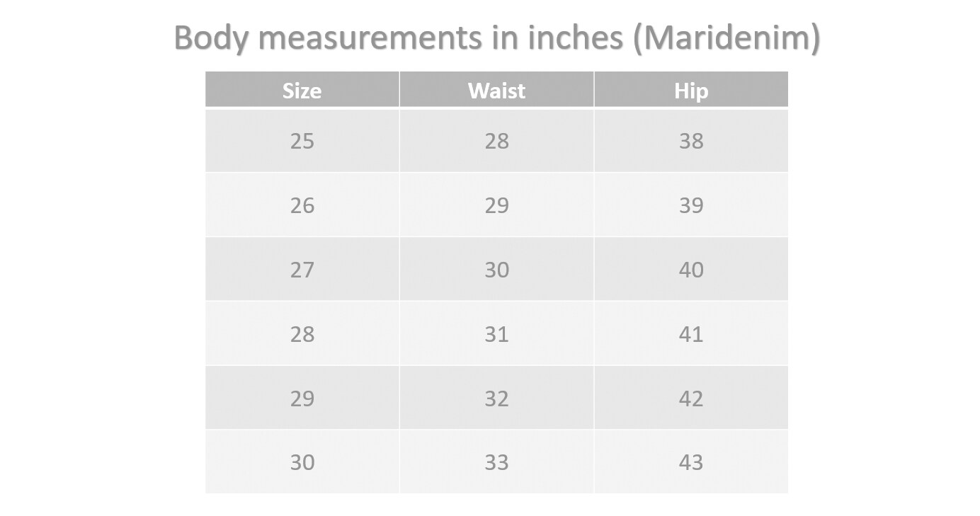Click hip value 38
The height and width of the screenshot is (516, 980).
point(691,141)
